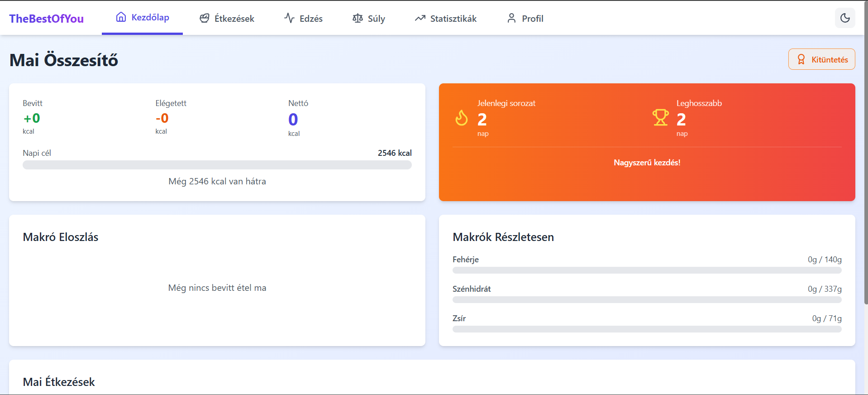
Task: Click the flame icon for current streak
Action: coord(462,118)
